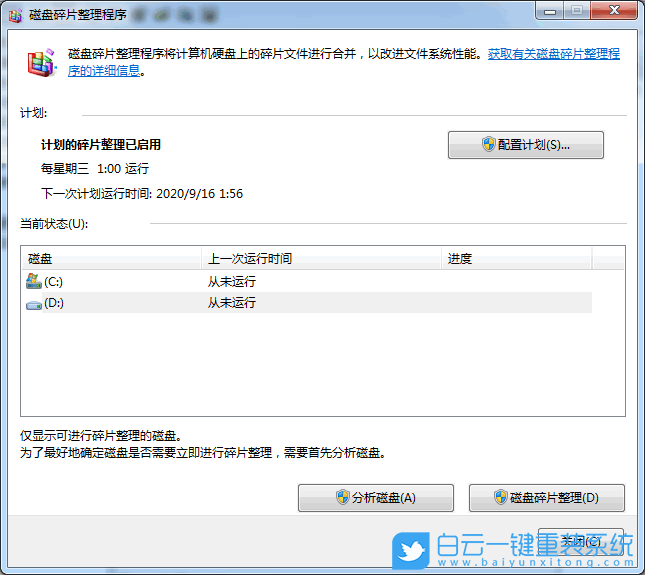
Task: Click the large defragmenter icon beside description
Action: 41,63
